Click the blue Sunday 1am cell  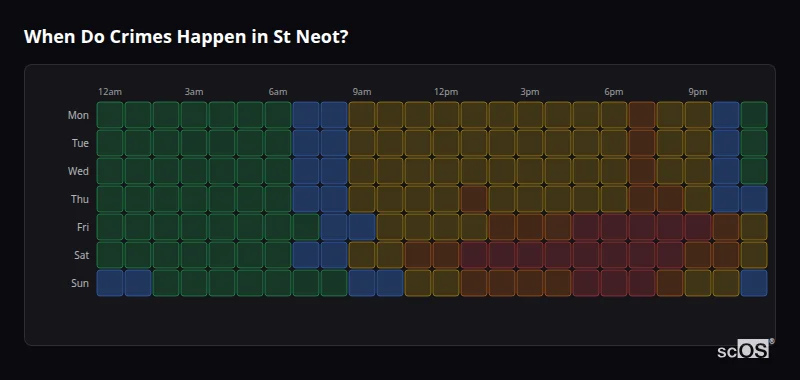click(x=138, y=283)
